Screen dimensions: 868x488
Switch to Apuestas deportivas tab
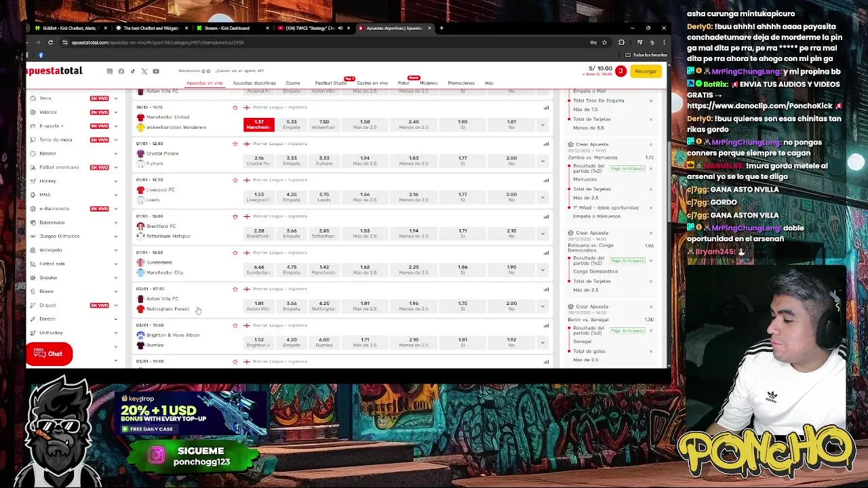[254, 83]
